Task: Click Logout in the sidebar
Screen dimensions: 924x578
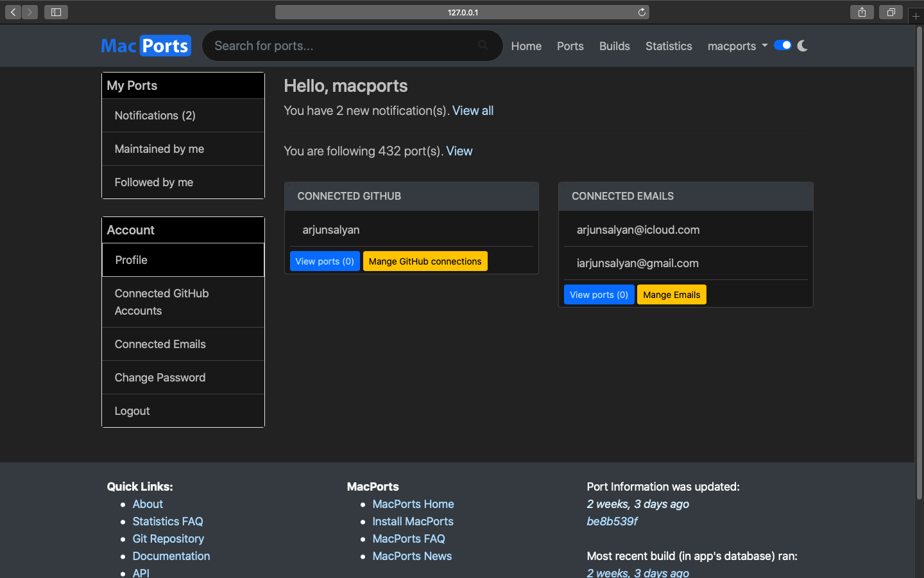Action: tap(183, 411)
